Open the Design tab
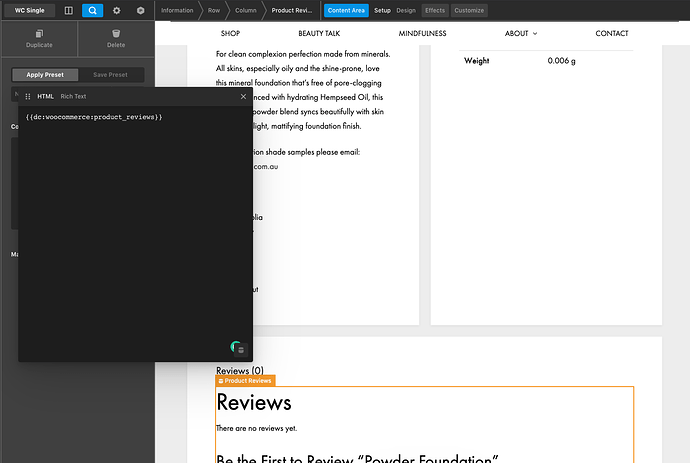 tap(405, 10)
